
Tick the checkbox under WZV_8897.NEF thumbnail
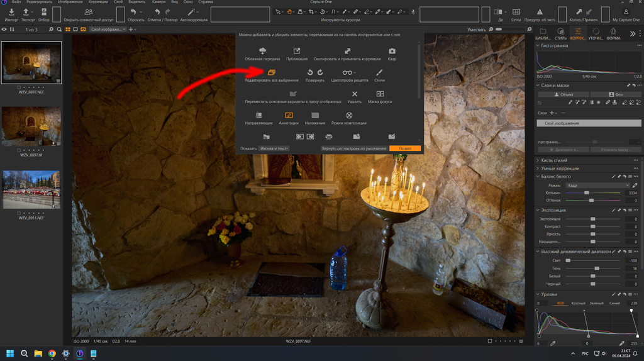(18, 87)
